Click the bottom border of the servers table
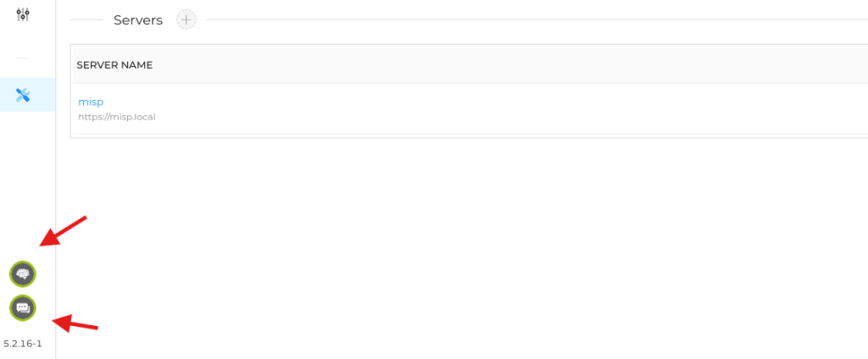 pos(466,138)
